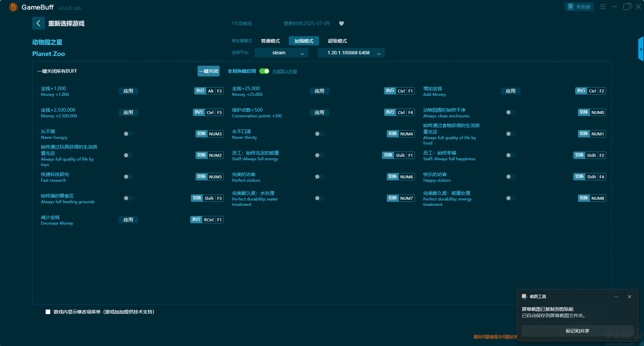
Task: Open the steam platform dropdown
Action: (281, 53)
